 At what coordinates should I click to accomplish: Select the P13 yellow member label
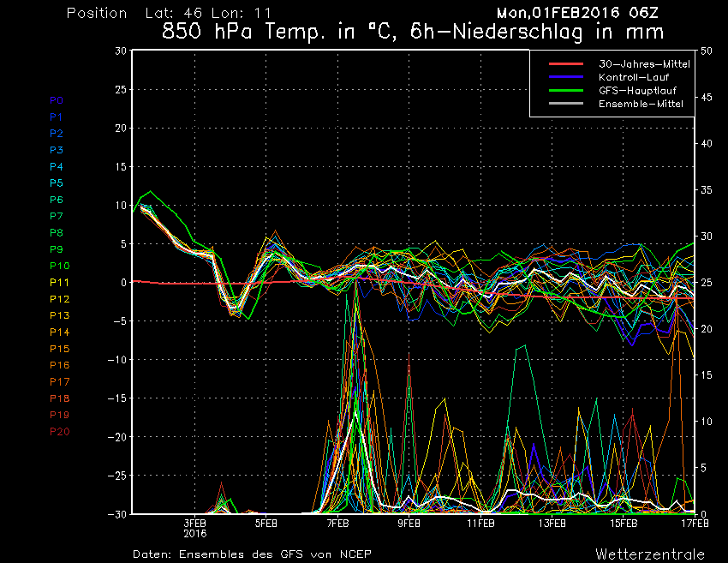pyautogui.click(x=58, y=315)
